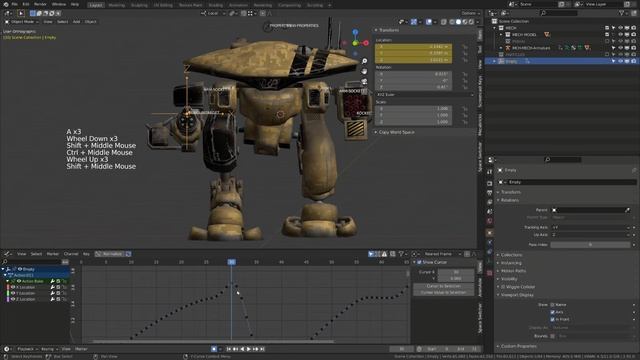Select rendered viewport shading mode icon
Viewport: 640px width, 360px height.
[x=471, y=22]
